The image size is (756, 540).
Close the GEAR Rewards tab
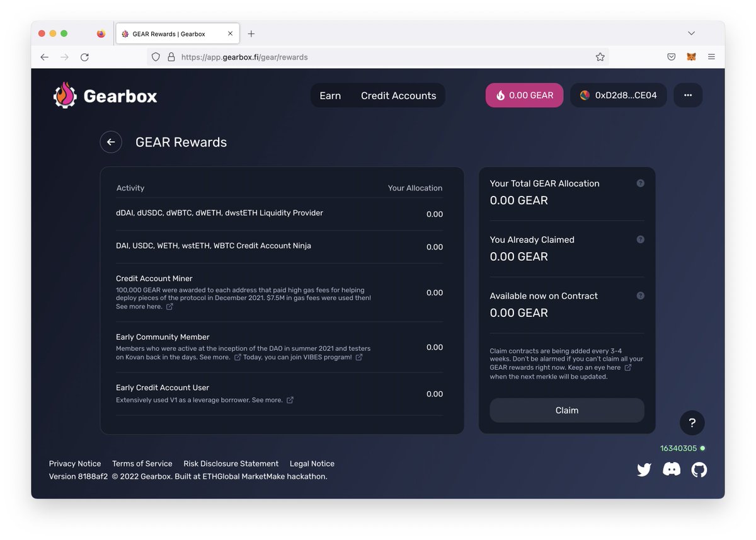[231, 34]
